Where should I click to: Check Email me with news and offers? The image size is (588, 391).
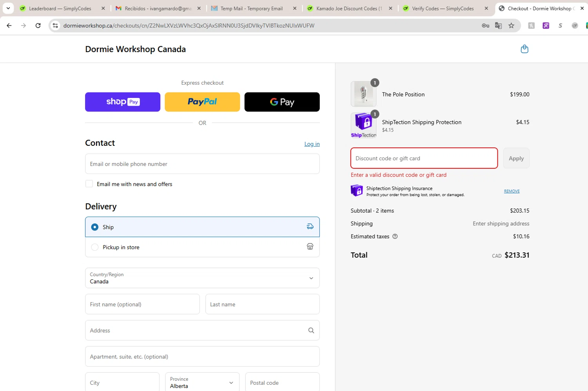(89, 184)
